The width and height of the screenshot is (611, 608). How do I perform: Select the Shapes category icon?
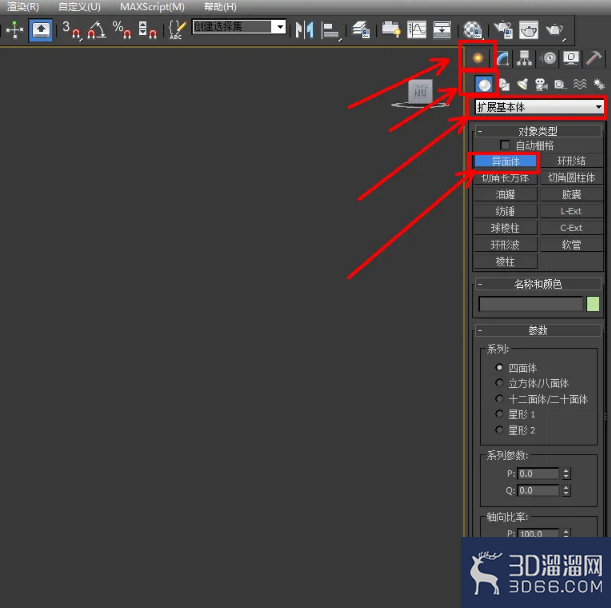click(x=504, y=84)
